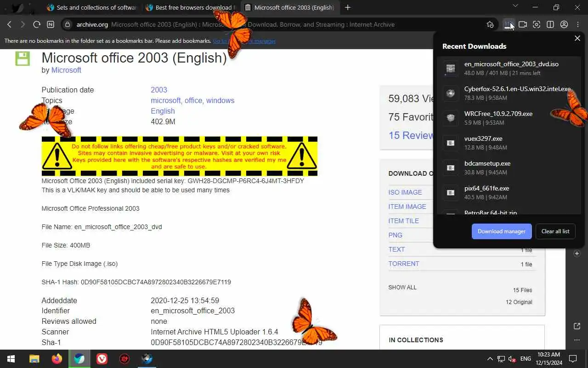Open the 2003 publication date link
This screenshot has height=368, width=588.
(159, 90)
